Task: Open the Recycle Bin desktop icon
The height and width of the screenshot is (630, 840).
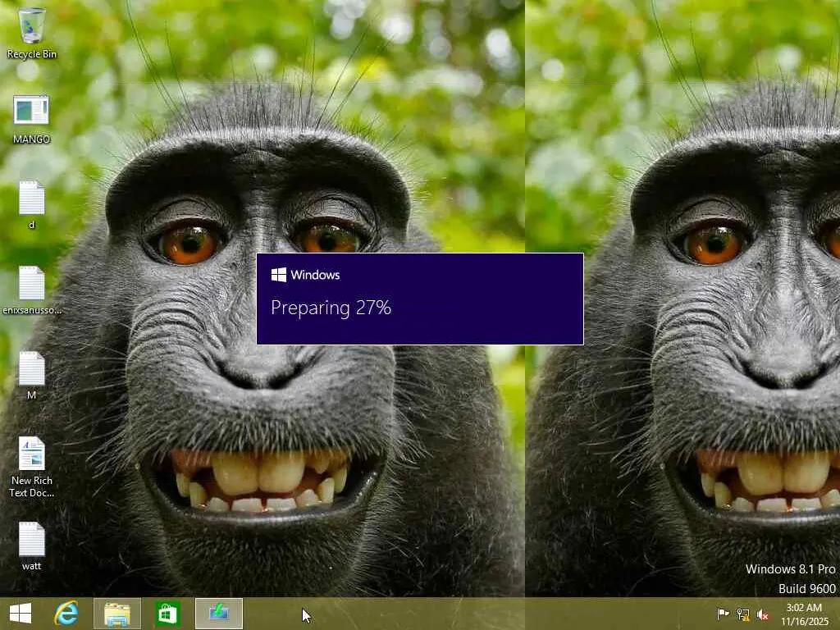Action: pyautogui.click(x=32, y=33)
